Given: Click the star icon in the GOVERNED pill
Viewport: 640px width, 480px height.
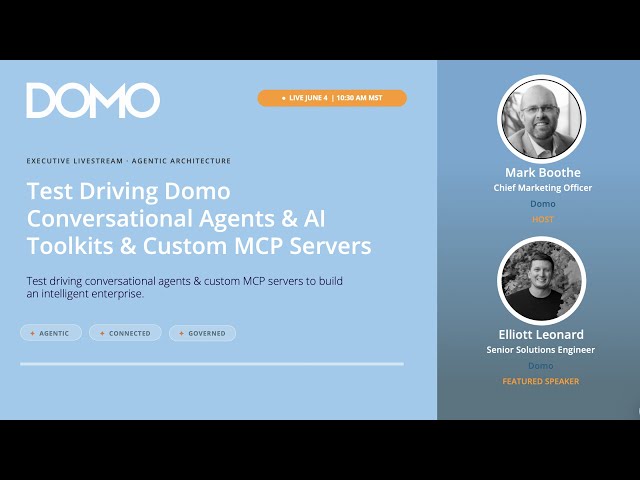Looking at the screenshot, I should [182, 333].
